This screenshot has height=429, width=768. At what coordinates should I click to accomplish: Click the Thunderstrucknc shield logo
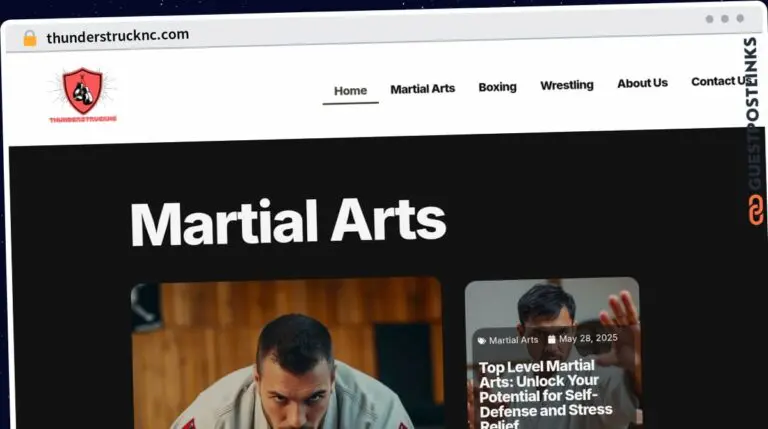tap(83, 95)
